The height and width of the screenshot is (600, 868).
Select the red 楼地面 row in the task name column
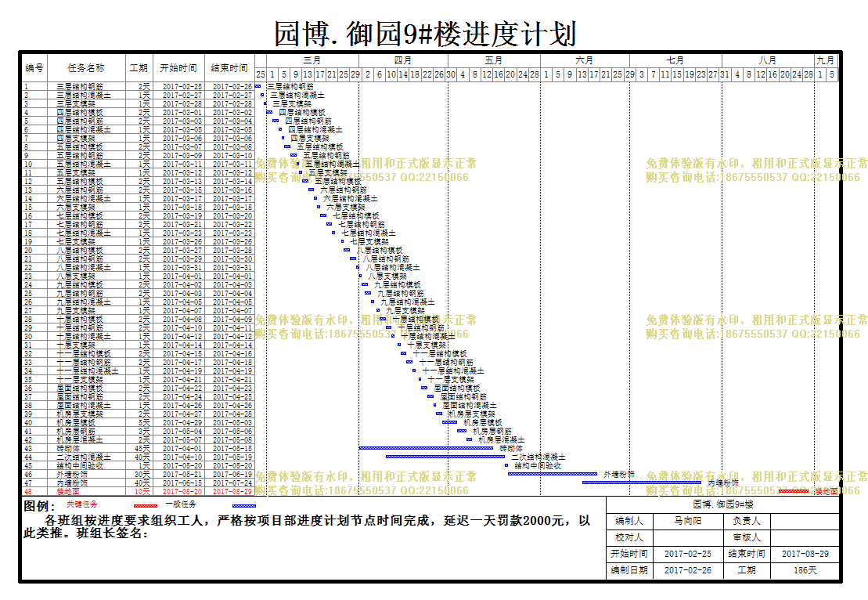(67, 491)
